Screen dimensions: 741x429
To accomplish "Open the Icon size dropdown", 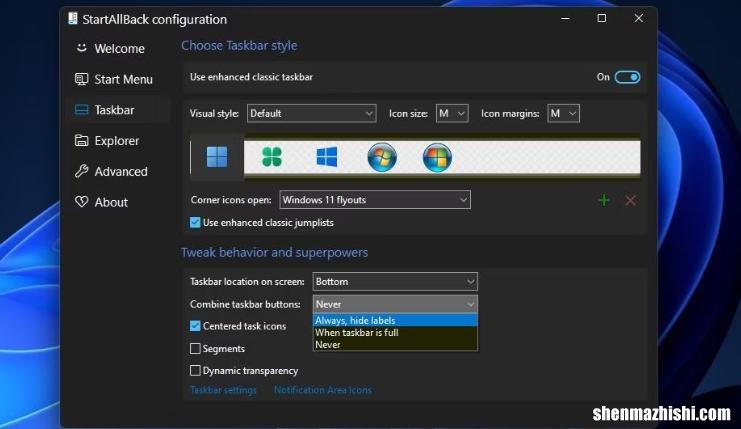I will click(452, 113).
